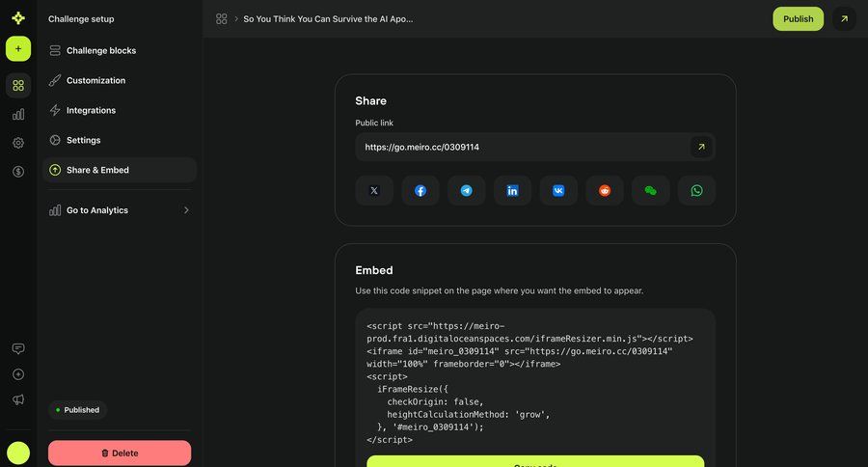
Task: Open the projects grid icon in left rail
Action: [x=18, y=85]
